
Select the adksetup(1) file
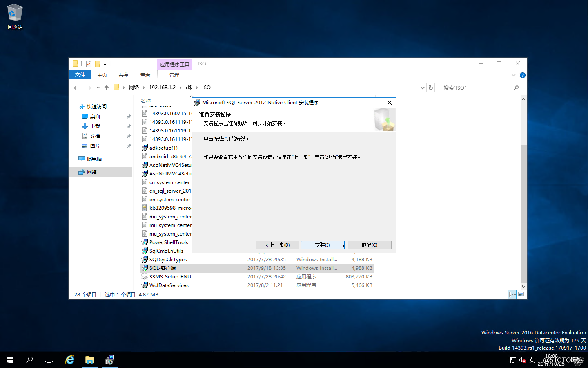[x=163, y=148]
